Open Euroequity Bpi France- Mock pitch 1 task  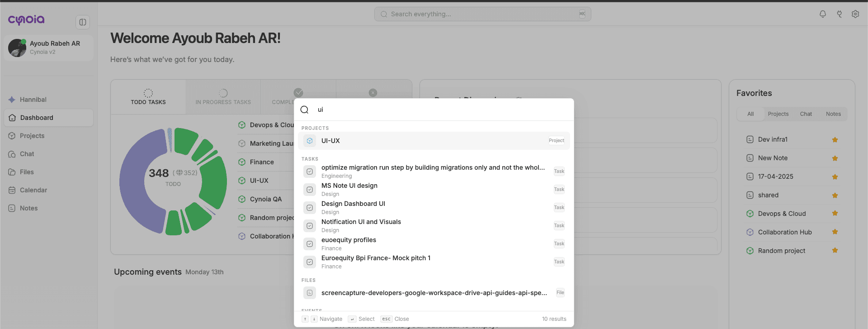(434, 262)
